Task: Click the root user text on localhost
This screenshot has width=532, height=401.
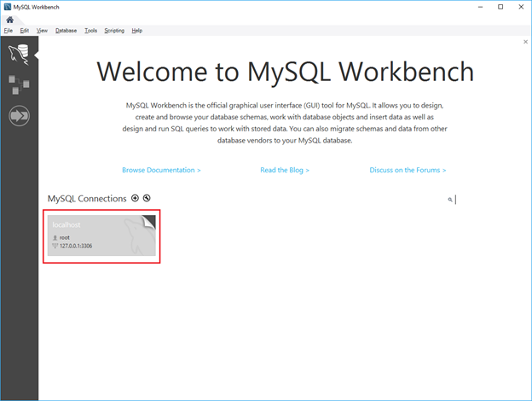Action: coord(65,238)
